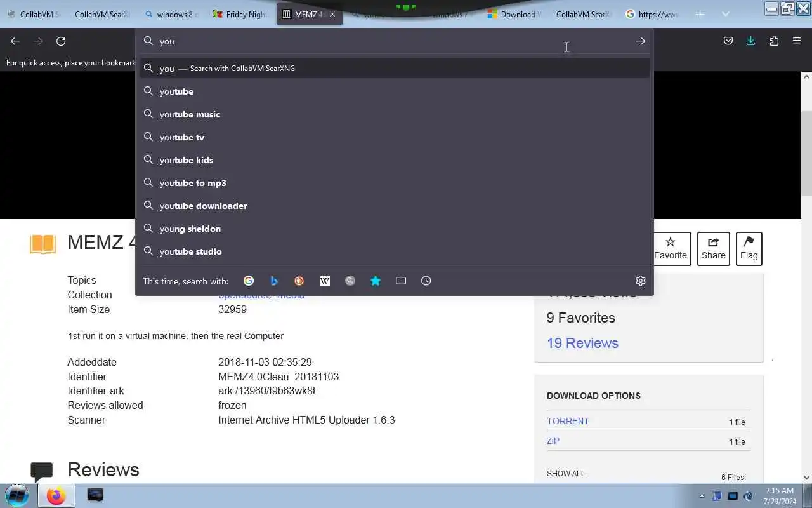Select the 'youtube' suggestion

click(395, 91)
